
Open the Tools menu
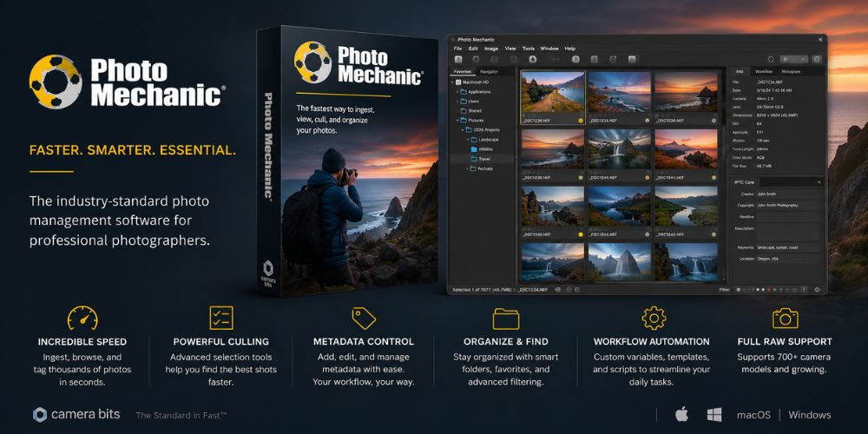tap(528, 49)
